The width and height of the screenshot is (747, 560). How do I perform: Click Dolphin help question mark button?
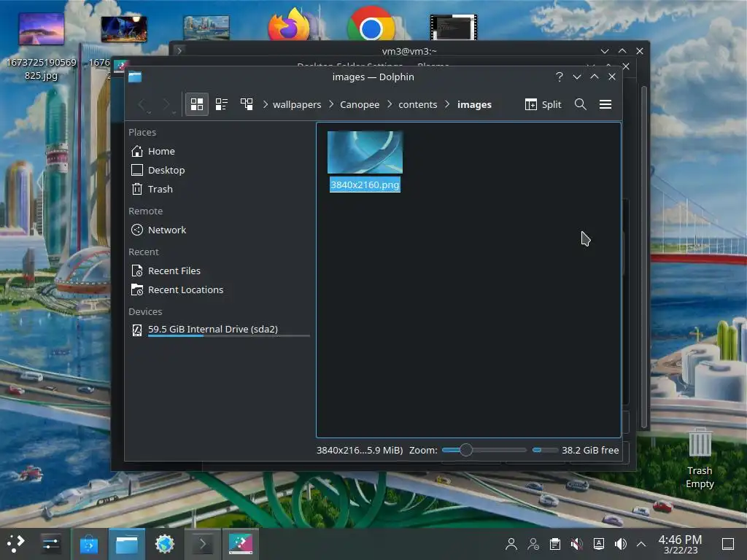click(560, 77)
